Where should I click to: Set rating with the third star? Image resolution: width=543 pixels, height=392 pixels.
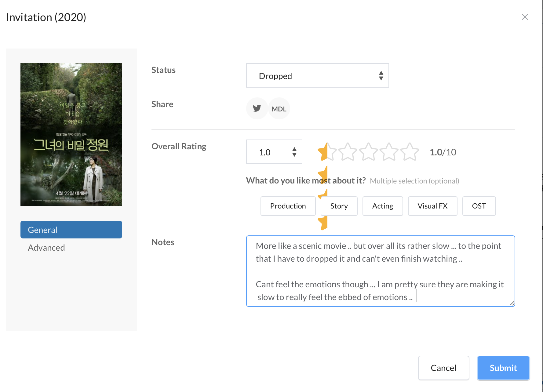pyautogui.click(x=368, y=152)
